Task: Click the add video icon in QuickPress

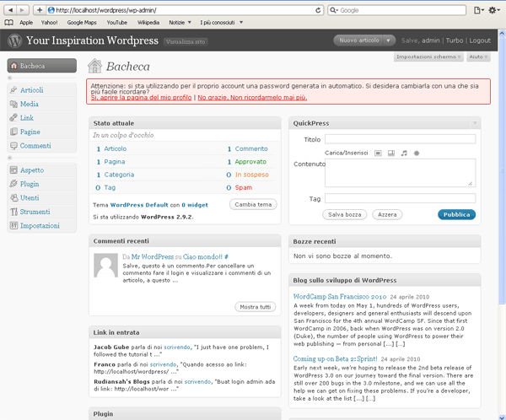Action: (x=391, y=153)
